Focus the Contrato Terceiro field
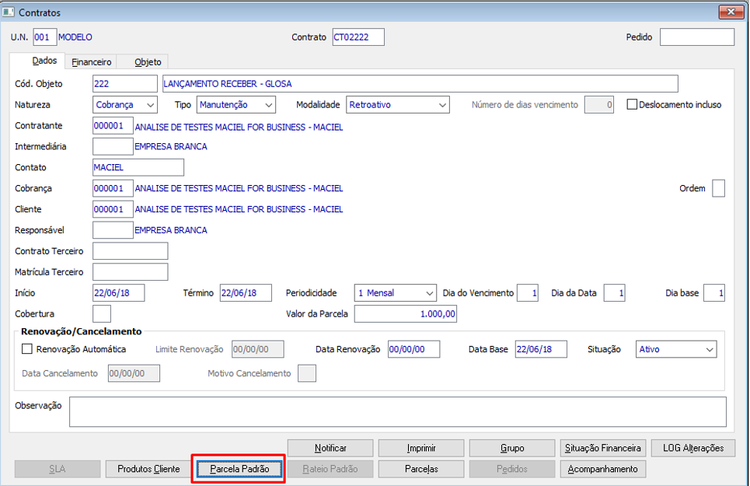Screen dimensions: 750x486 point(130,251)
